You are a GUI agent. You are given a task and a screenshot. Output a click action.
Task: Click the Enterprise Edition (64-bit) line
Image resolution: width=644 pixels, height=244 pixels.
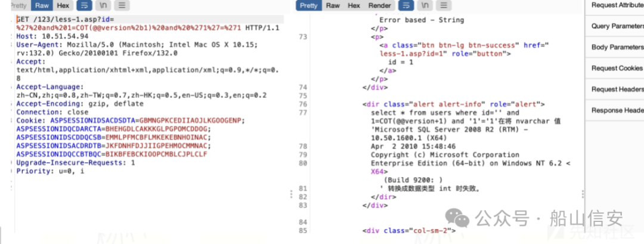coord(471,163)
